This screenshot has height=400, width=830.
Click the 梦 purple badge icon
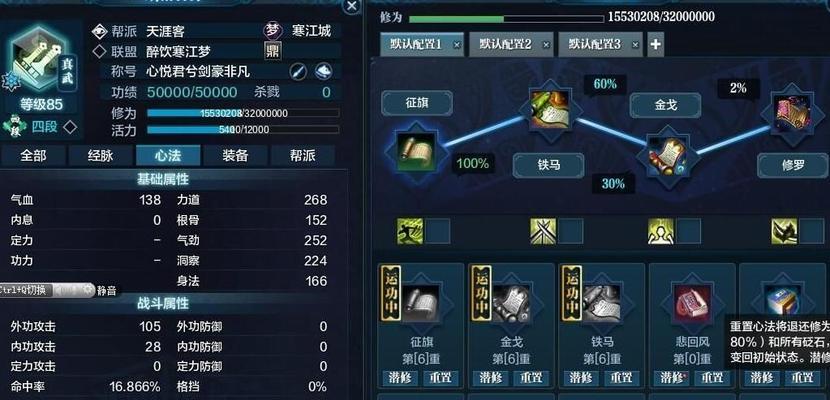[x=272, y=30]
